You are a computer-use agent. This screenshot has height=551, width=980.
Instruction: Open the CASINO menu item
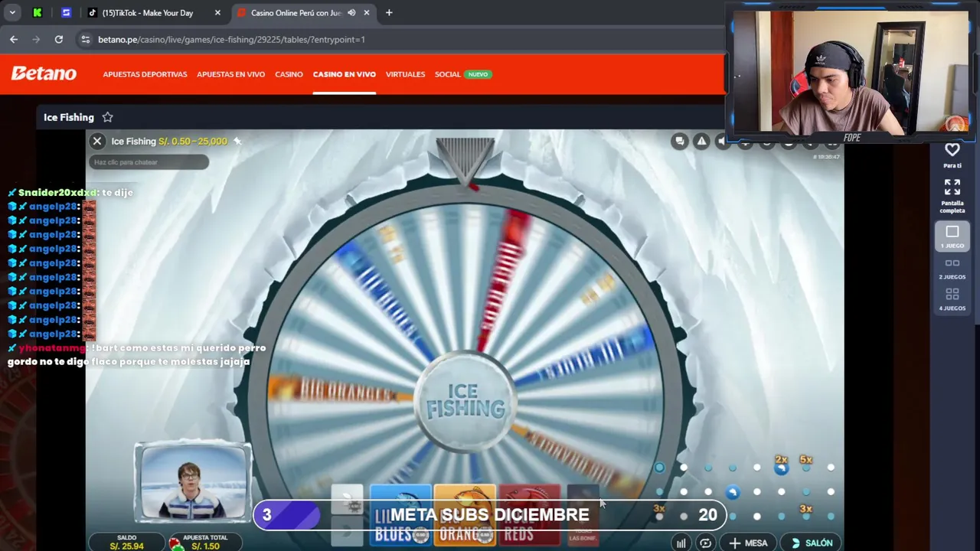(x=289, y=74)
